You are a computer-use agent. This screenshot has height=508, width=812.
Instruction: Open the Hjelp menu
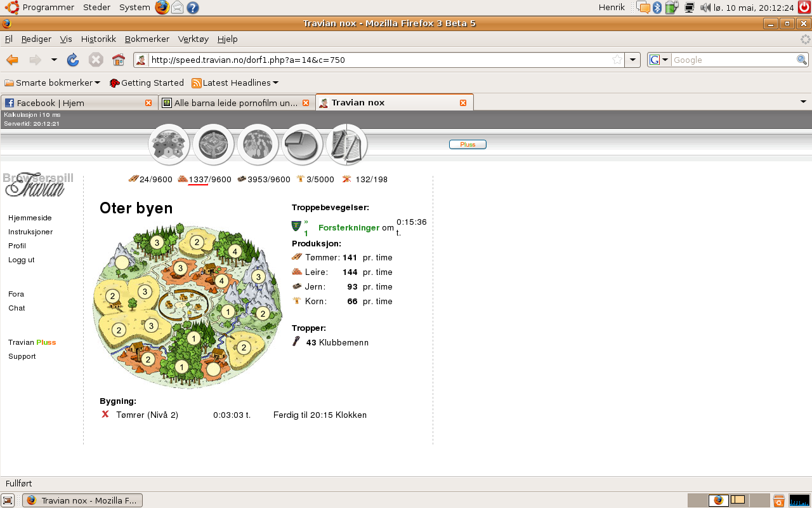(228, 39)
